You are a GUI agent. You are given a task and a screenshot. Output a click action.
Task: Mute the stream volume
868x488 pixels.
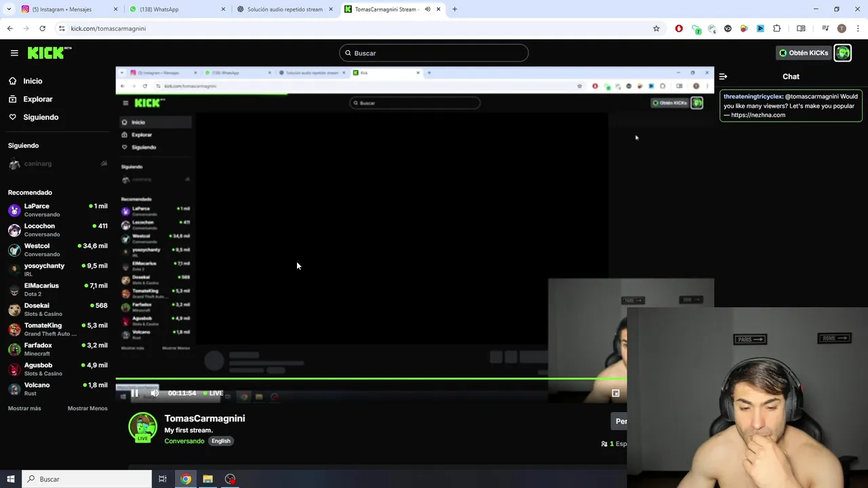155,393
